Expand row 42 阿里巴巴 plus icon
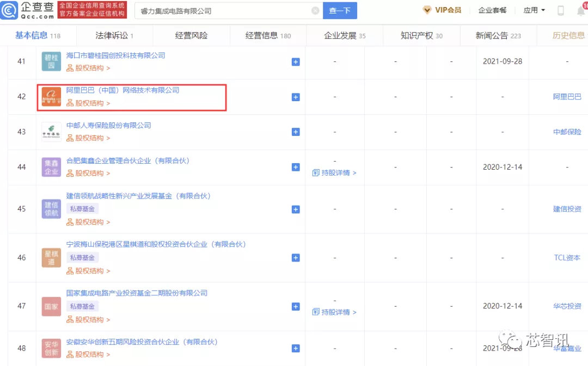The height and width of the screenshot is (366, 588). point(296,97)
